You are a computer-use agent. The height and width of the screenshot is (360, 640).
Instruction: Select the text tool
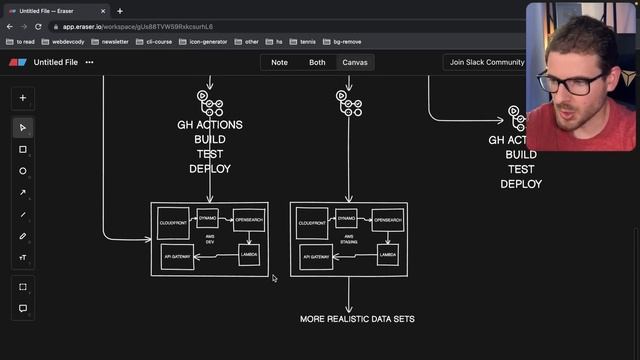[x=23, y=258]
